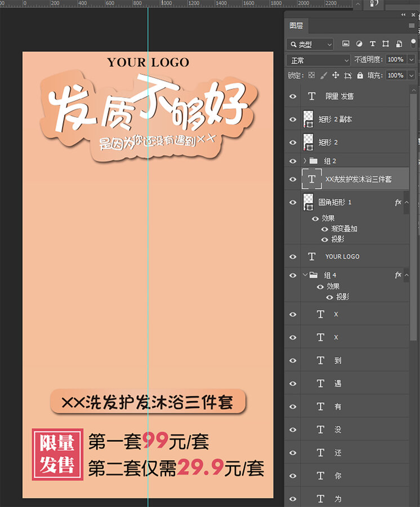The height and width of the screenshot is (507, 420).
Task: Click the folder icon of 组 2
Action: click(x=314, y=161)
